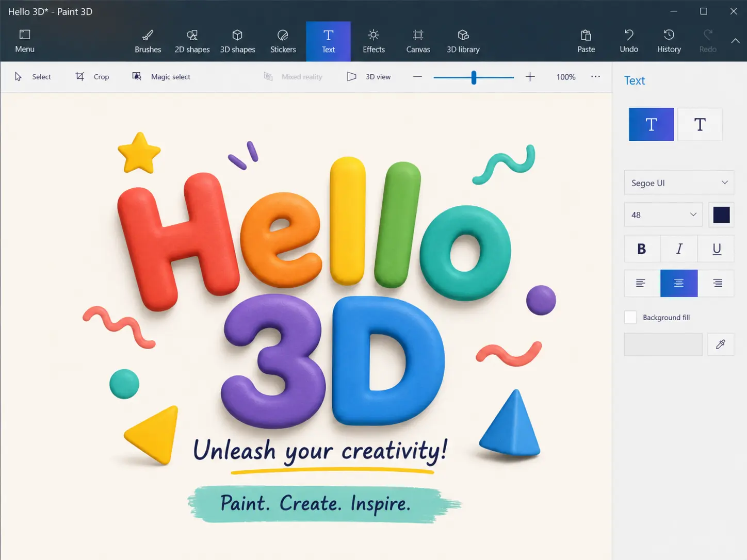Click the Paste button
Screen dimensions: 747x560
pyautogui.click(x=586, y=41)
